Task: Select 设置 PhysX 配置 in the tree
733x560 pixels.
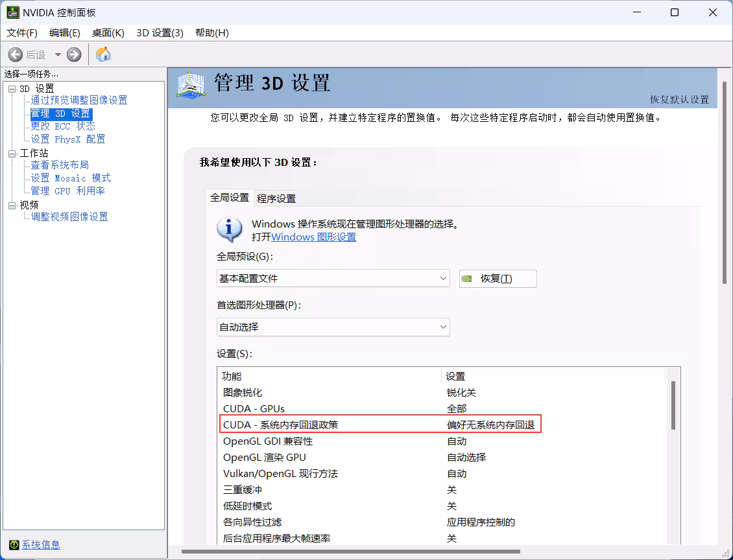Action: (x=67, y=139)
